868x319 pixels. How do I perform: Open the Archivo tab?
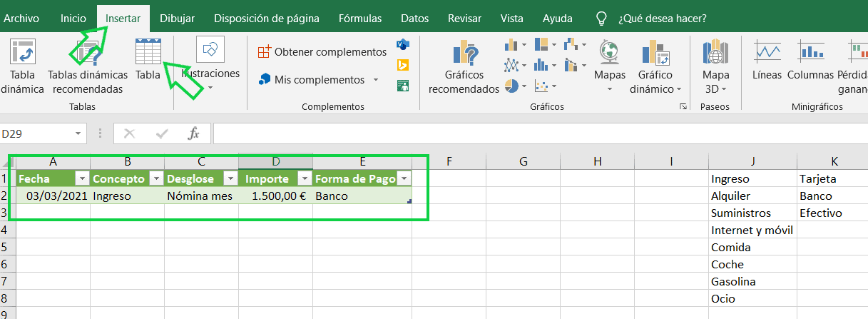point(21,19)
